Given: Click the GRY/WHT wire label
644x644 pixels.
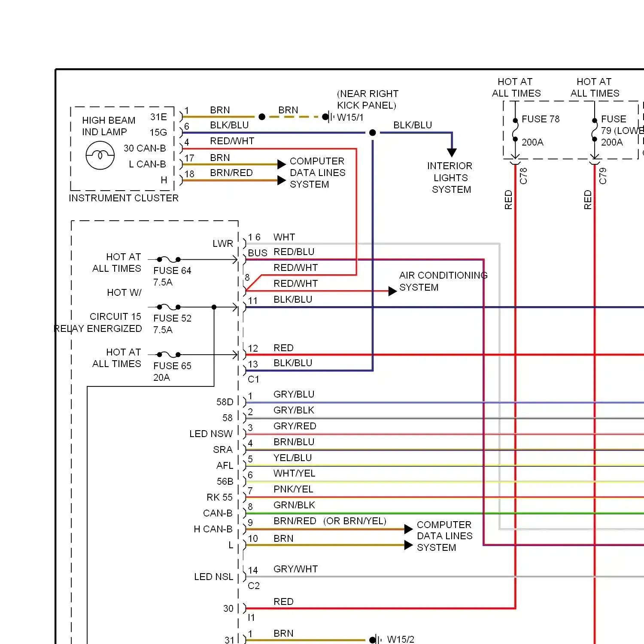Looking at the screenshot, I should pos(295,569).
